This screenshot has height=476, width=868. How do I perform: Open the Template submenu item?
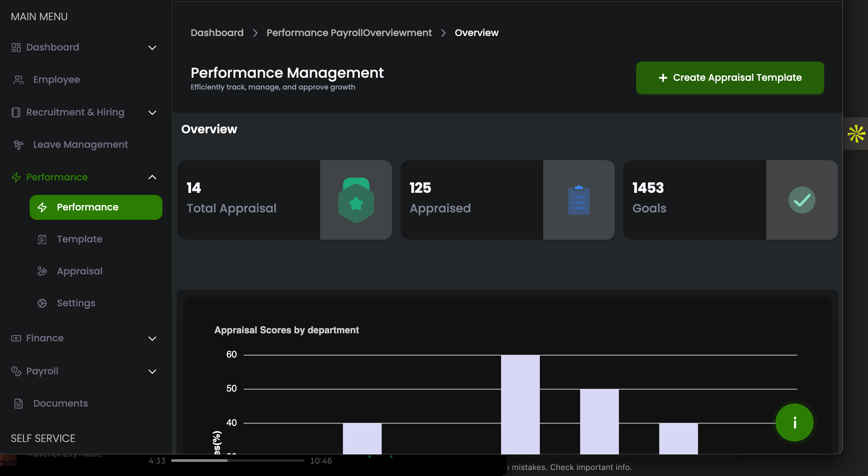pos(80,239)
